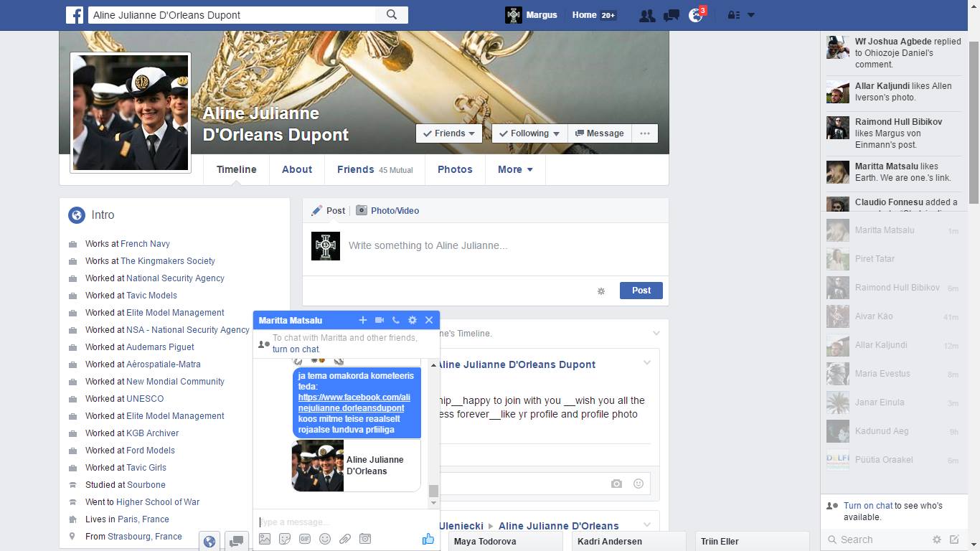Select the Post composer tab
This screenshot has width=980, height=551.
tap(329, 210)
